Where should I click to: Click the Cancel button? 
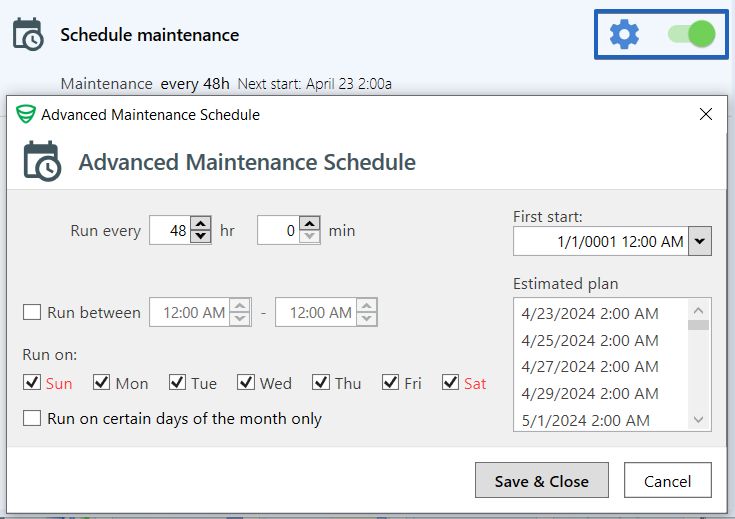(668, 481)
